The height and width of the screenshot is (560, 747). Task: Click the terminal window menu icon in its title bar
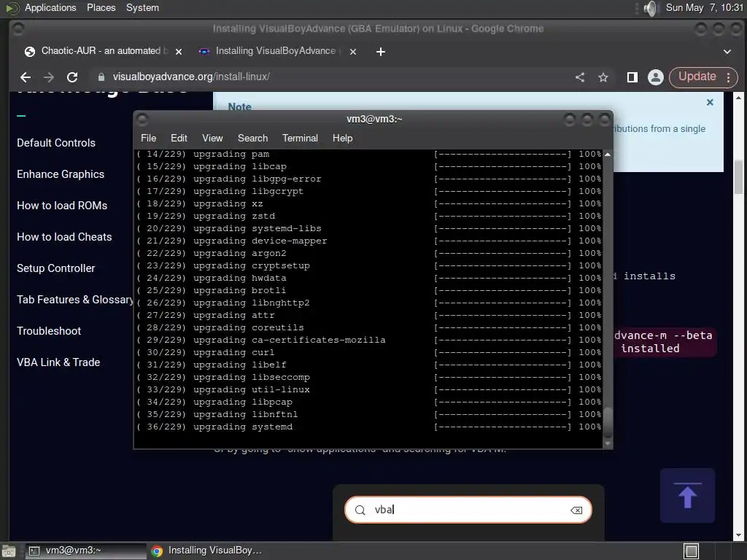(x=142, y=120)
